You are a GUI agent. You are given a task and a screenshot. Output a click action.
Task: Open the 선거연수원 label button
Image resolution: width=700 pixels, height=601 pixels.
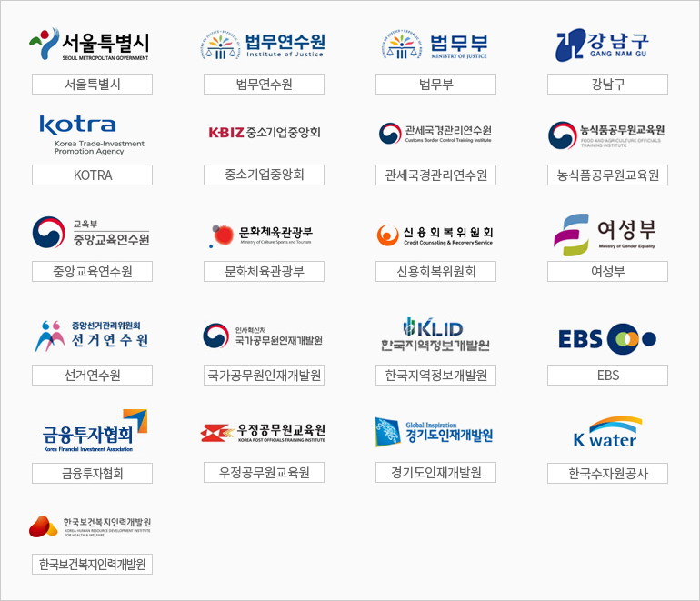click(x=92, y=376)
